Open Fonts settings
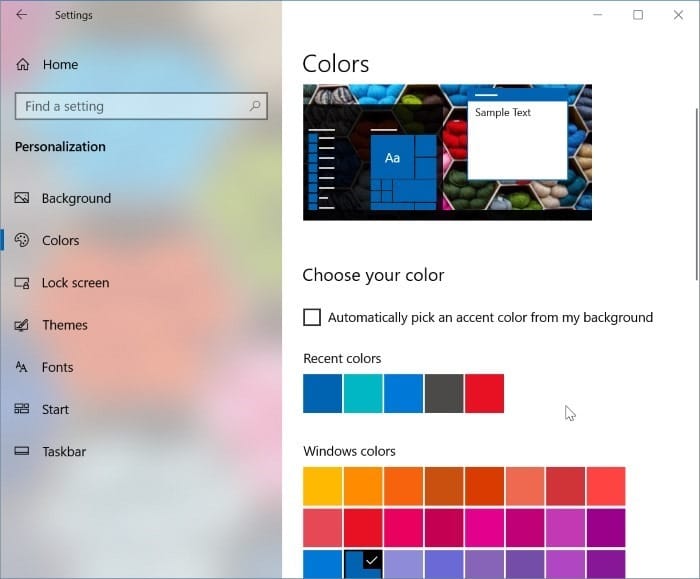This screenshot has width=700, height=579. coord(58,367)
